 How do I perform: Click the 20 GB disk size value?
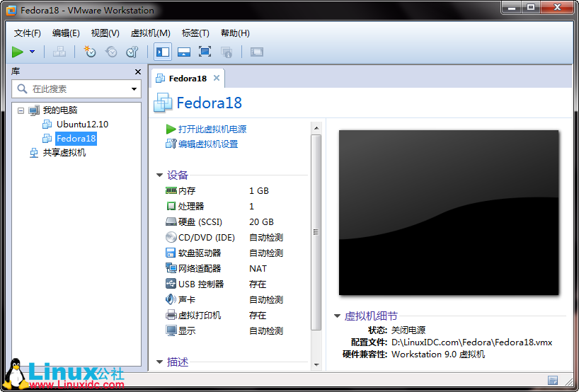[261, 222]
